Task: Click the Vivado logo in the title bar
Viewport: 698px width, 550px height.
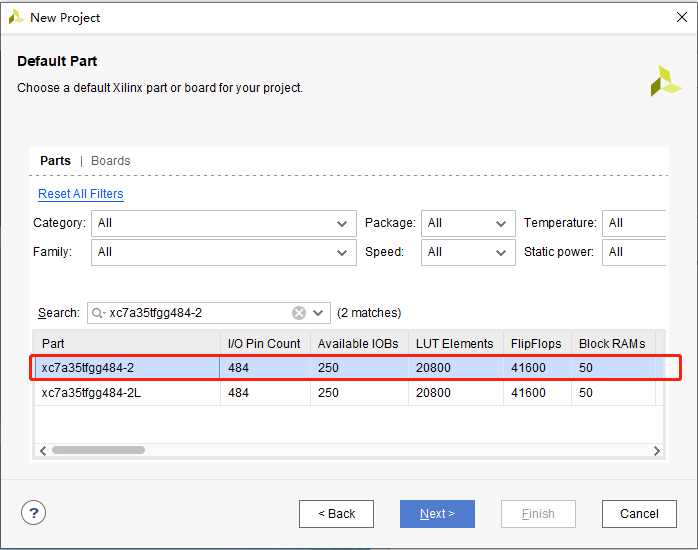Action: pyautogui.click(x=16, y=17)
